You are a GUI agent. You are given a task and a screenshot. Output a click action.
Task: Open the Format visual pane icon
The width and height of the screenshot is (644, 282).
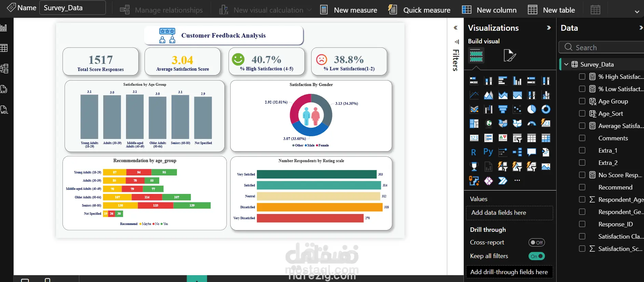click(x=510, y=55)
